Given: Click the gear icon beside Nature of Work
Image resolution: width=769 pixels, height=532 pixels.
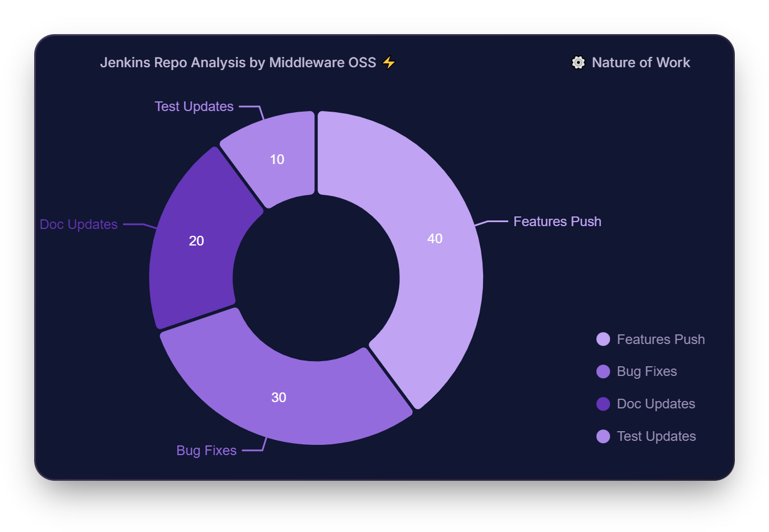Looking at the screenshot, I should pos(578,63).
